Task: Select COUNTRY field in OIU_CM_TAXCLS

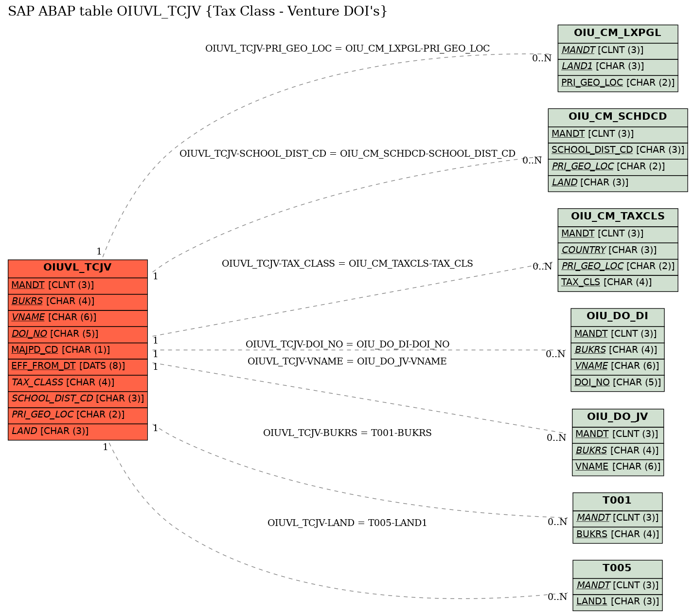Action: (x=618, y=251)
